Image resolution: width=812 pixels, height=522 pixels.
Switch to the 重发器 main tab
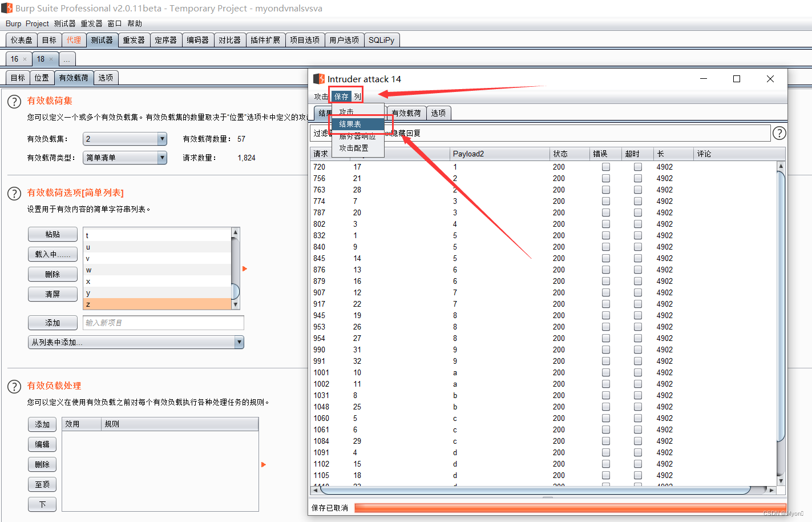coord(134,40)
